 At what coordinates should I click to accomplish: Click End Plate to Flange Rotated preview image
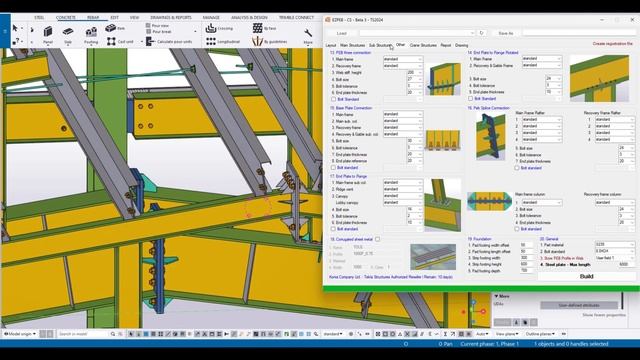point(599,78)
